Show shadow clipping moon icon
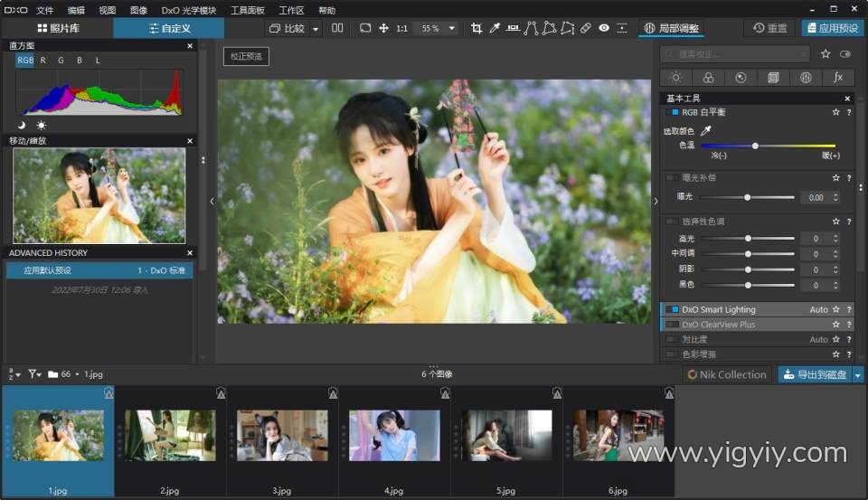This screenshot has width=868, height=500. tap(22, 125)
